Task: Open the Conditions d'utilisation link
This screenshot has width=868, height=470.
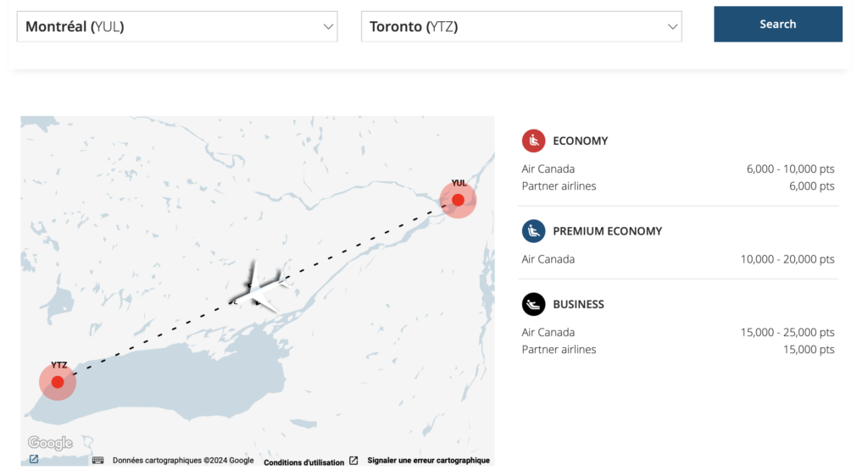Action: [x=303, y=462]
